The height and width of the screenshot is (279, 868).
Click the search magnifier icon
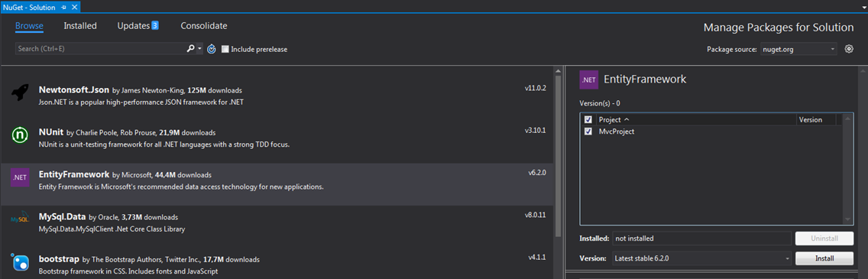(x=191, y=49)
